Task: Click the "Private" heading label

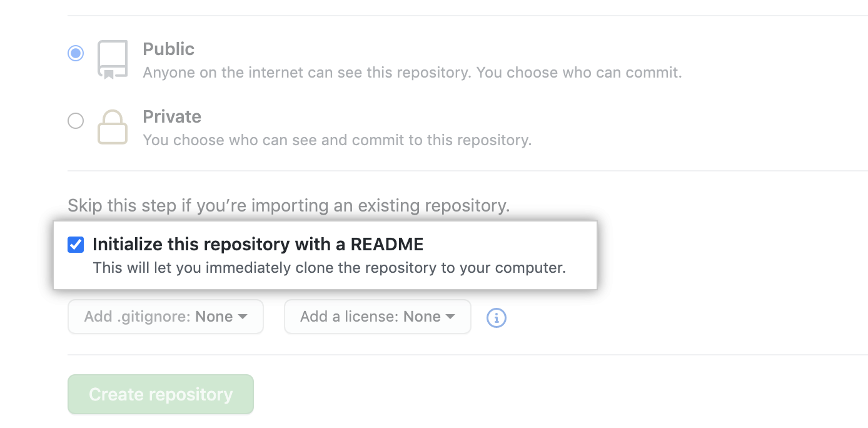Action: [172, 116]
